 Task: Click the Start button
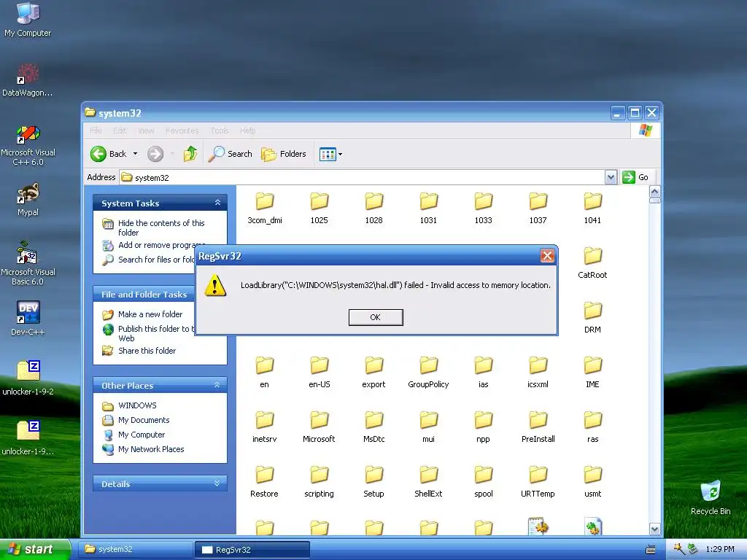[35, 549]
